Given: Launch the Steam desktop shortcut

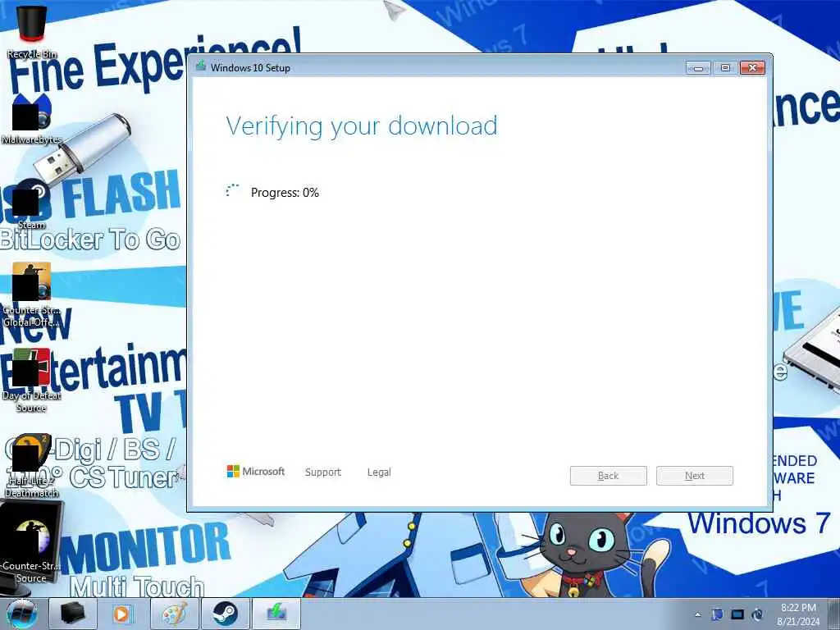Looking at the screenshot, I should pyautogui.click(x=31, y=204).
